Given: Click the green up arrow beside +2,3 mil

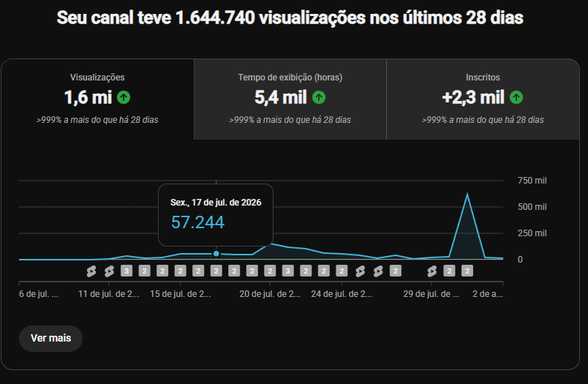Looking at the screenshot, I should 516,97.
